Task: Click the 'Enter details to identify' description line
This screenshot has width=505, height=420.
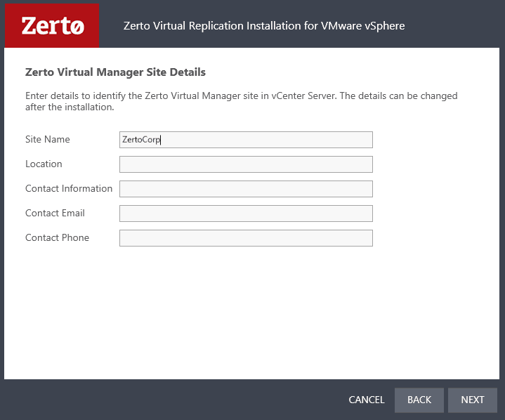Action: point(241,96)
